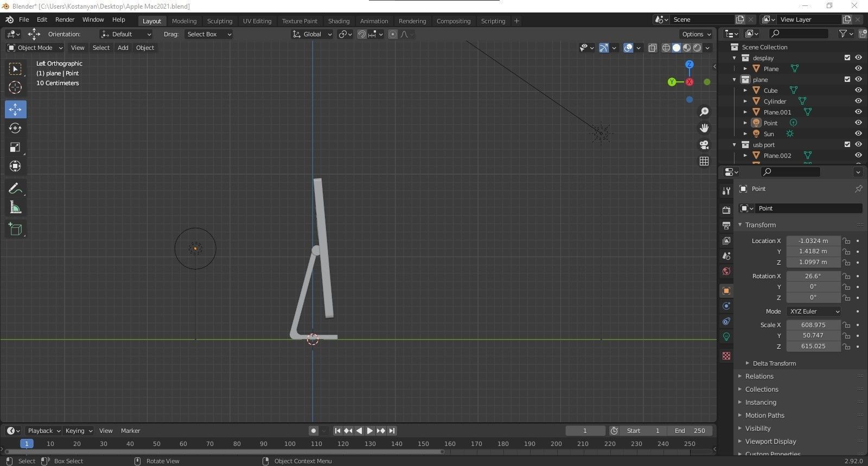This screenshot has width=868, height=466.
Task: Expand the Delta Transform panel
Action: pos(774,363)
